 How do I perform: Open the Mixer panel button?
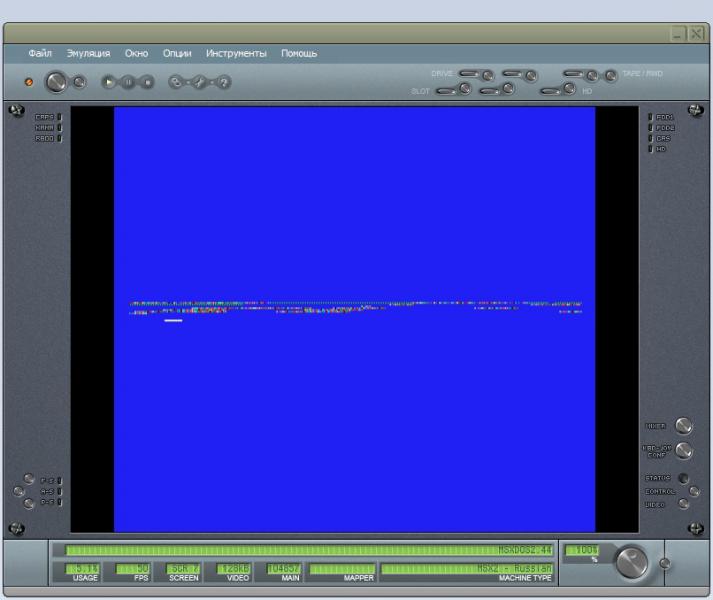click(684, 426)
